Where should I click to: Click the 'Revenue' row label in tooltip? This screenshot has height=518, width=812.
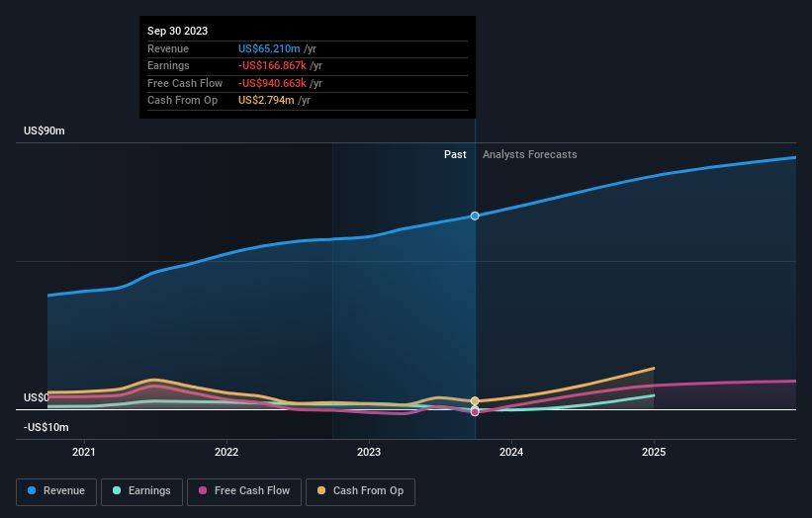pyautogui.click(x=168, y=48)
